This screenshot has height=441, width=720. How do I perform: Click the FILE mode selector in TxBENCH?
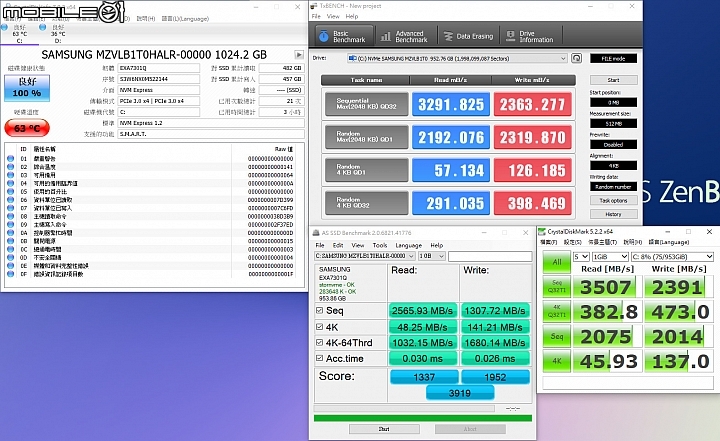pos(613,58)
